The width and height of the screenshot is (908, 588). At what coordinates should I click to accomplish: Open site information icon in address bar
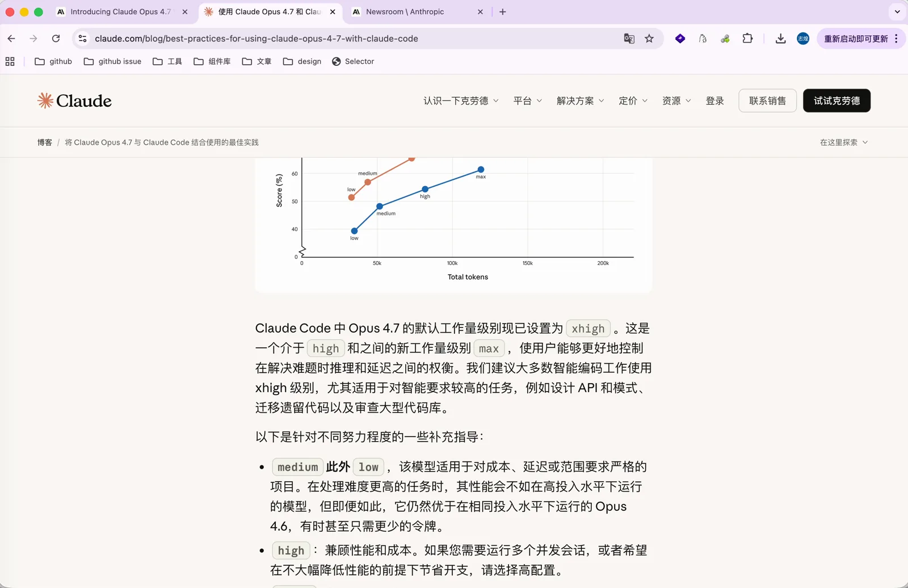point(83,39)
